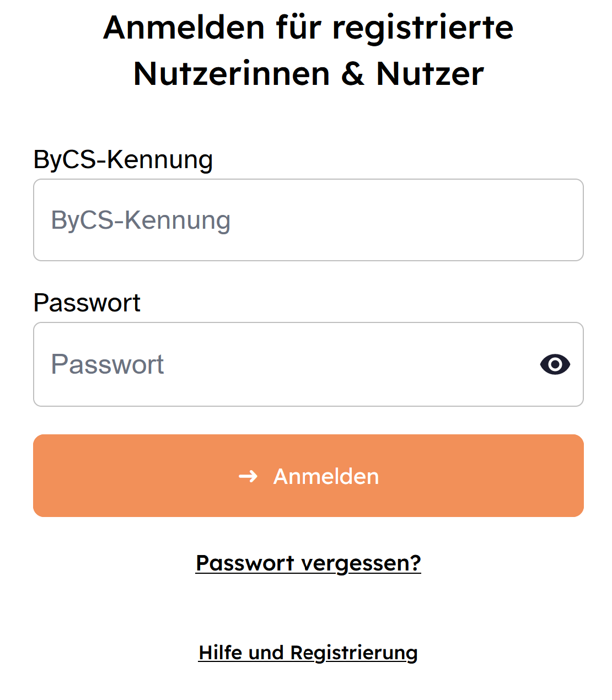This screenshot has height=700, width=612.
Task: Toggle password visibility with the eye icon
Action: pyautogui.click(x=555, y=364)
